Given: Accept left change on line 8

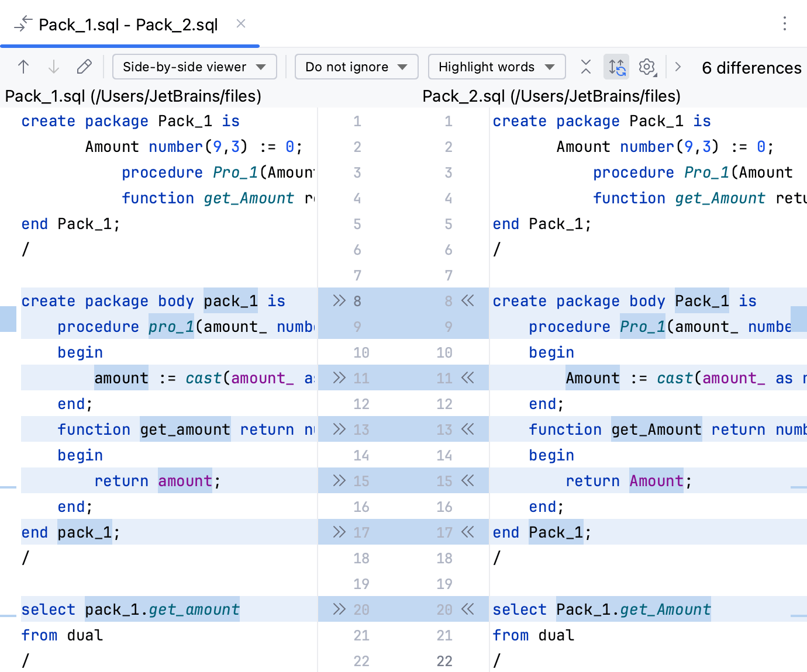Looking at the screenshot, I should click(339, 301).
